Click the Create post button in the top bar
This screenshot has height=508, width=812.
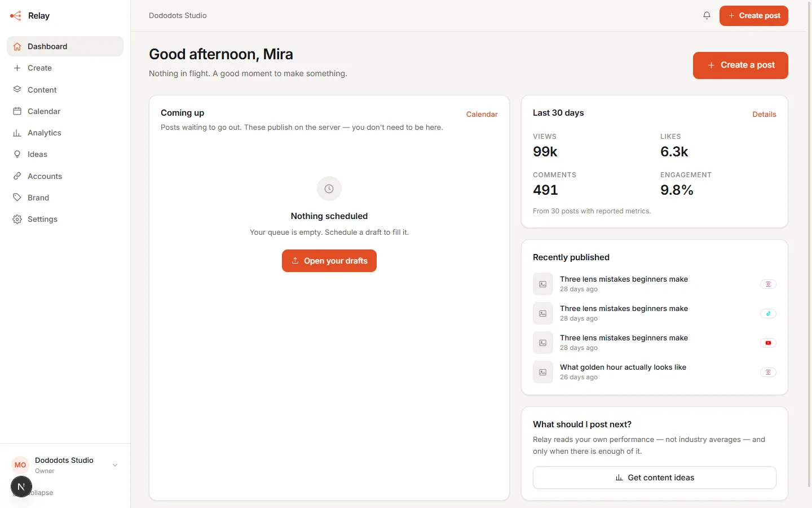coord(754,16)
